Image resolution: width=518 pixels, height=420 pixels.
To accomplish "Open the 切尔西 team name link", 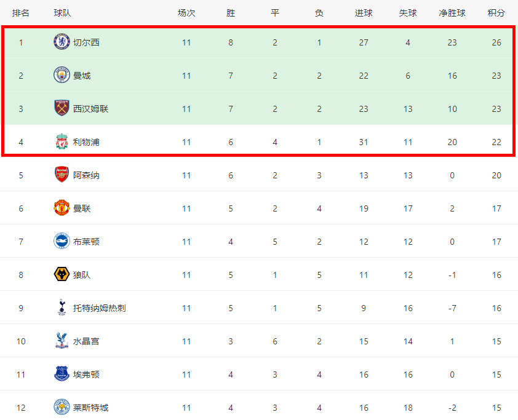I will [86, 42].
